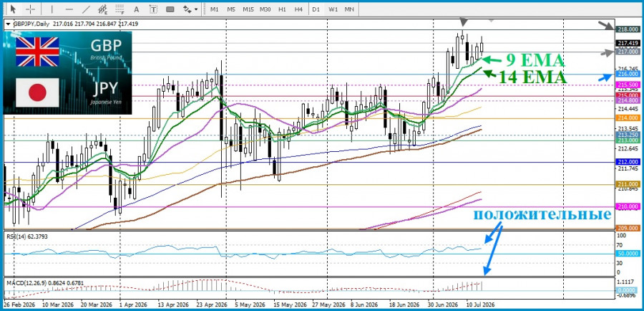Image resolution: width=644 pixels, height=311 pixels.
Task: Click the M15 timeframe button
Action: click(x=248, y=9)
